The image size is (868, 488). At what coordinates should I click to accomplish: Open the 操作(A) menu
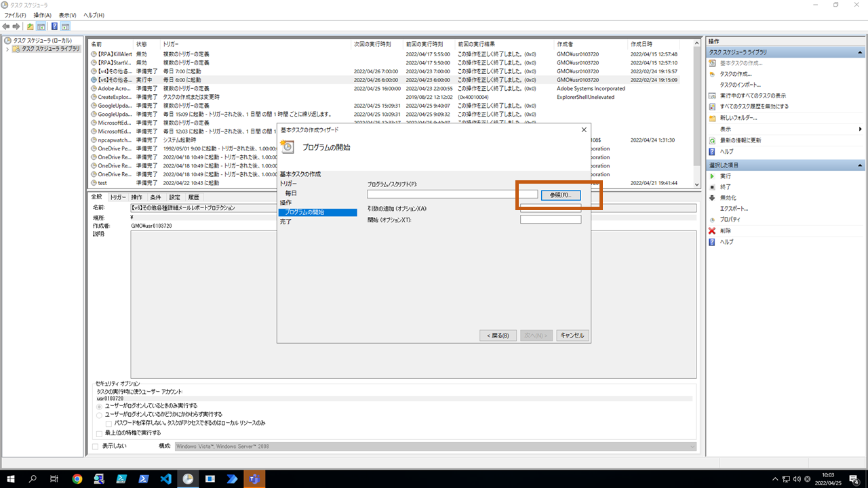(42, 15)
